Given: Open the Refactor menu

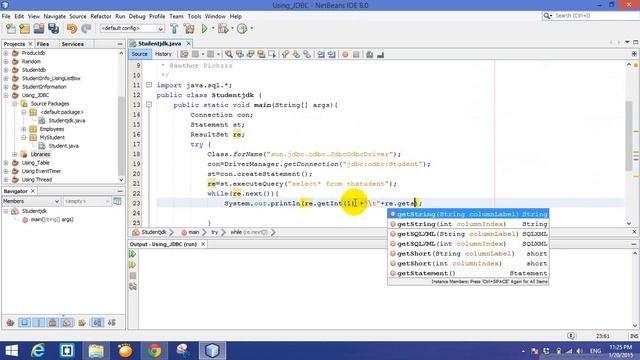Looking at the screenshot, I should click(101, 16).
